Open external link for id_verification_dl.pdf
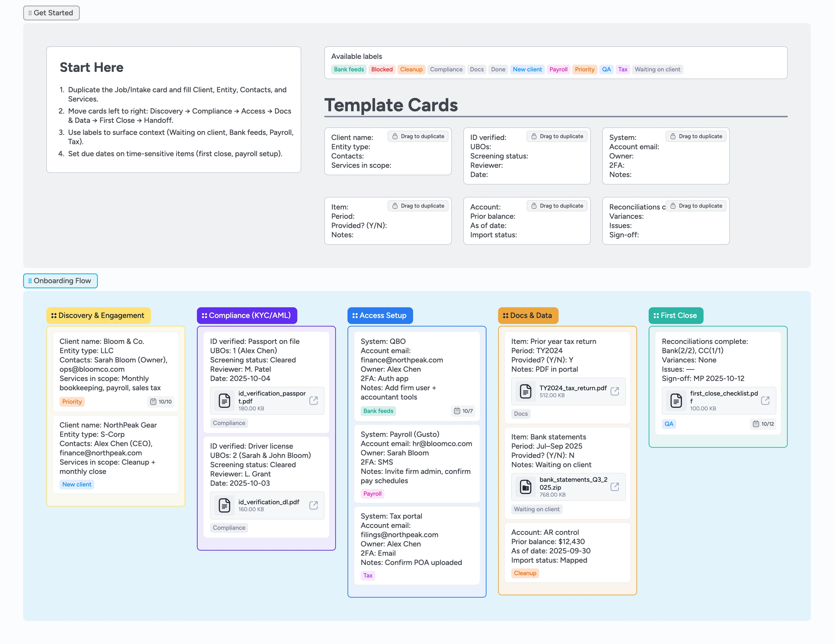 click(313, 505)
